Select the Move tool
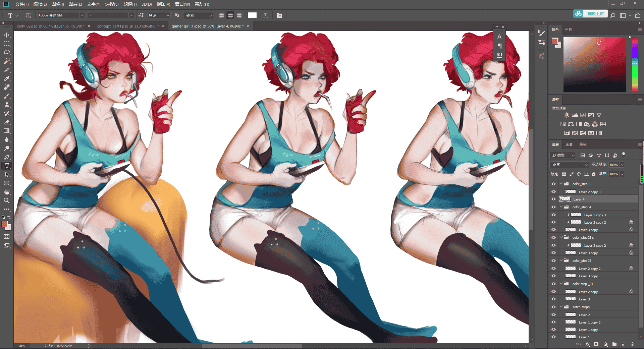Image resolution: width=644 pixels, height=349 pixels. coord(7,35)
